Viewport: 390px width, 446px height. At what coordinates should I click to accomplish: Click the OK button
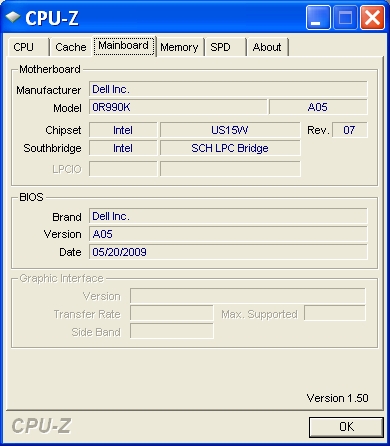pyautogui.click(x=346, y=427)
